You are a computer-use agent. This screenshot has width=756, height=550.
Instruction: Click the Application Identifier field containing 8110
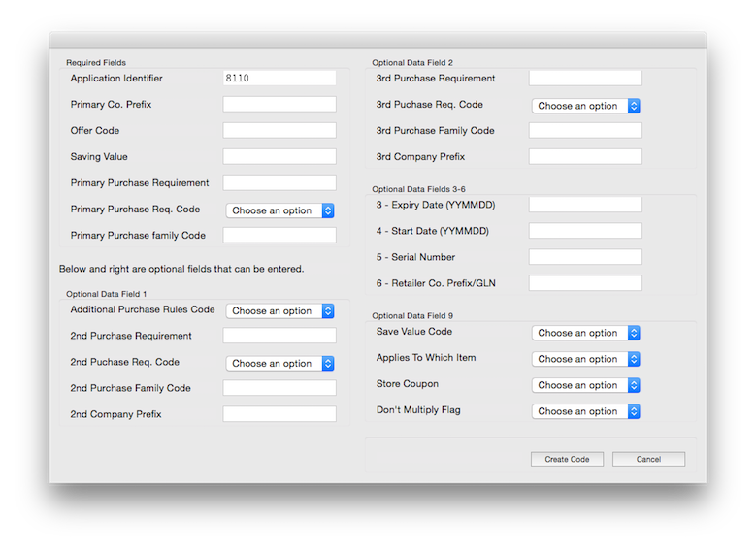pyautogui.click(x=279, y=78)
